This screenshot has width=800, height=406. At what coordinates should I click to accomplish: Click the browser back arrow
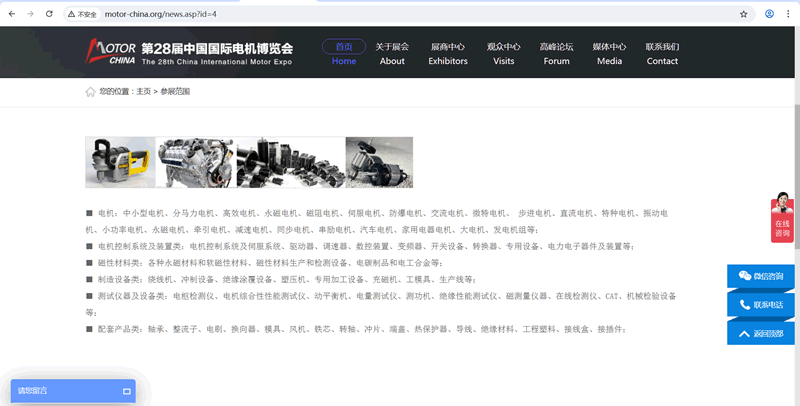tap(10, 14)
